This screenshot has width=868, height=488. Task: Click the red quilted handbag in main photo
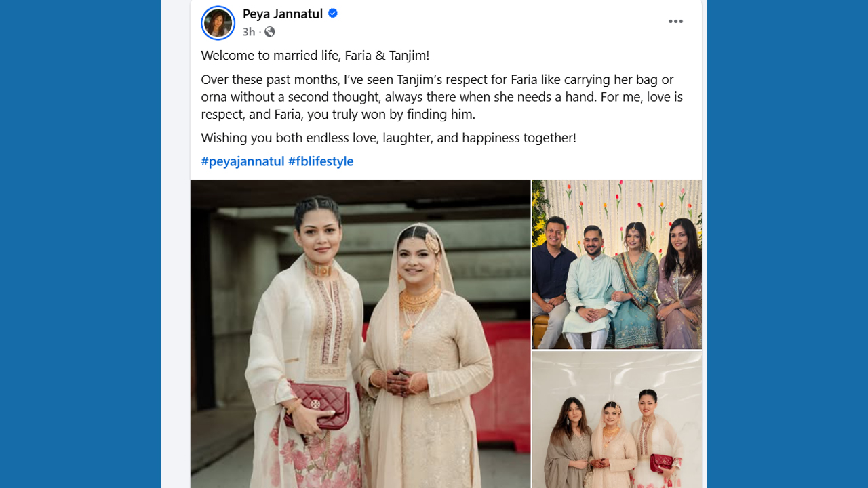tap(317, 405)
